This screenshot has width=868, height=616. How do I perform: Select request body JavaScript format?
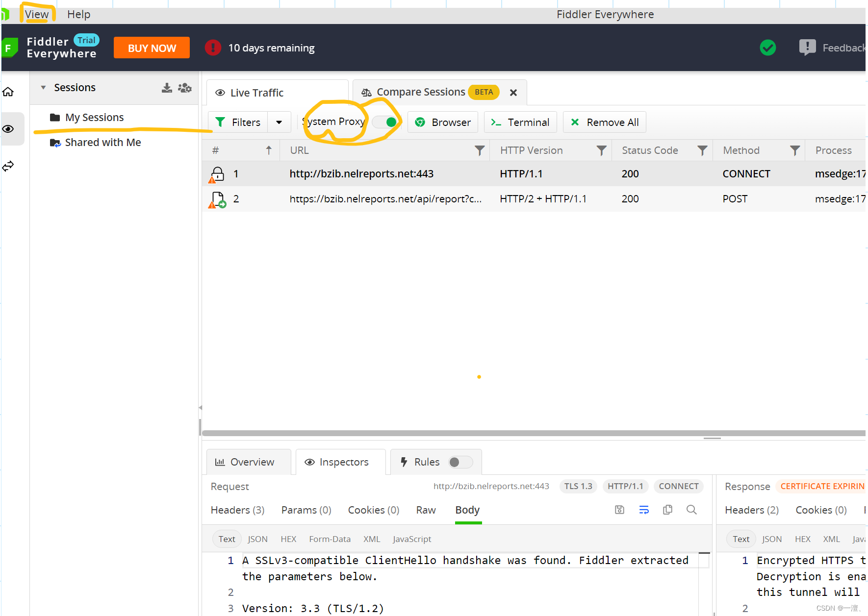pos(412,539)
